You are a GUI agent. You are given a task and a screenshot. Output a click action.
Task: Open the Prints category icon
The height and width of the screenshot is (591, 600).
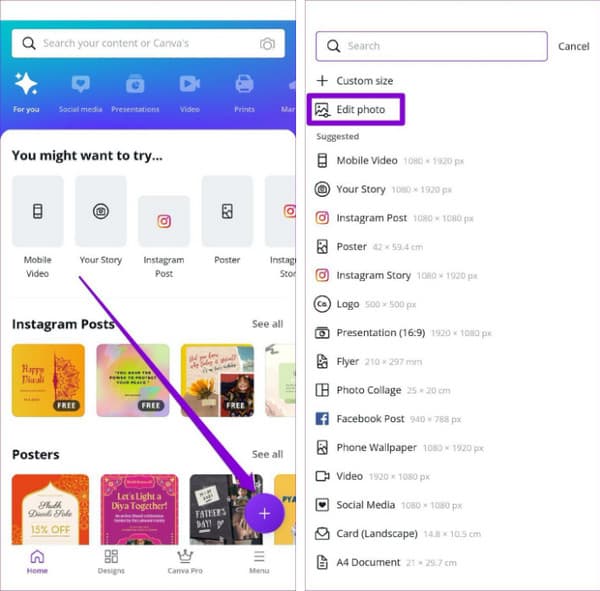[x=244, y=85]
